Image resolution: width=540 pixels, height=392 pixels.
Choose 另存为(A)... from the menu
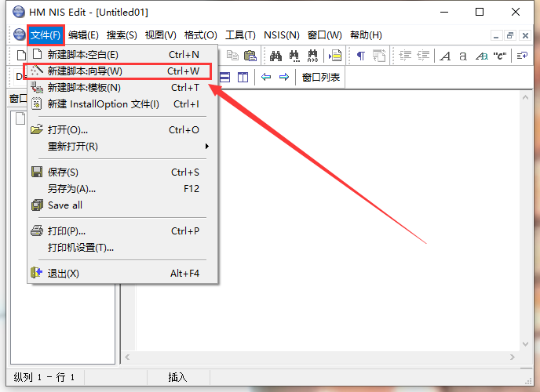[x=122, y=188]
